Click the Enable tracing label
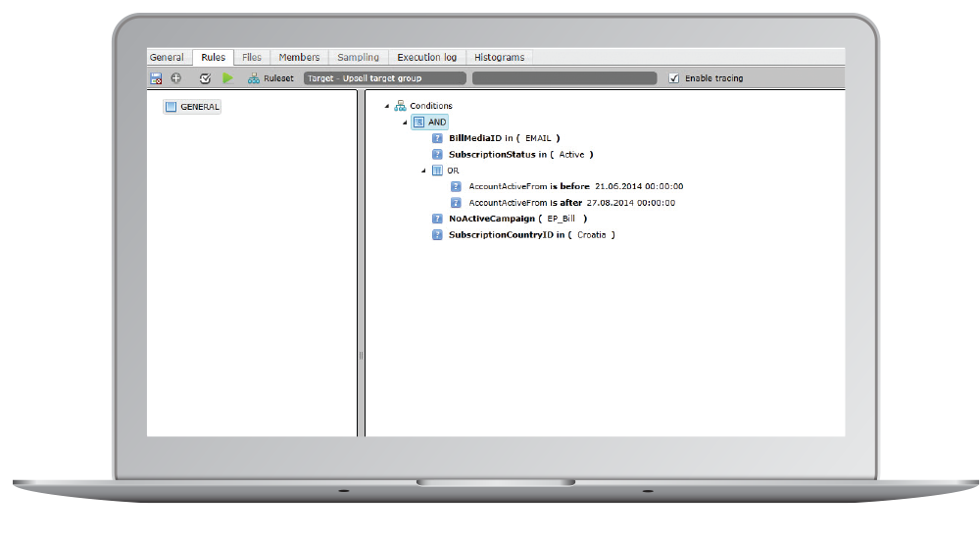 click(713, 78)
